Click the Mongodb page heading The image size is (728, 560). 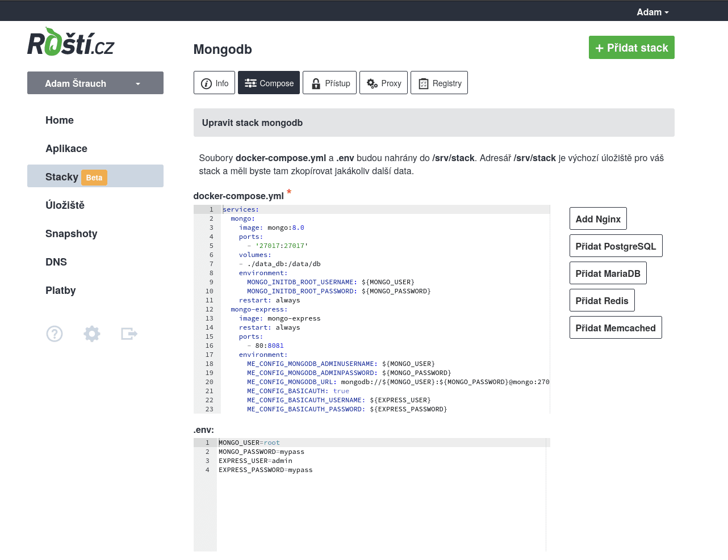point(223,49)
